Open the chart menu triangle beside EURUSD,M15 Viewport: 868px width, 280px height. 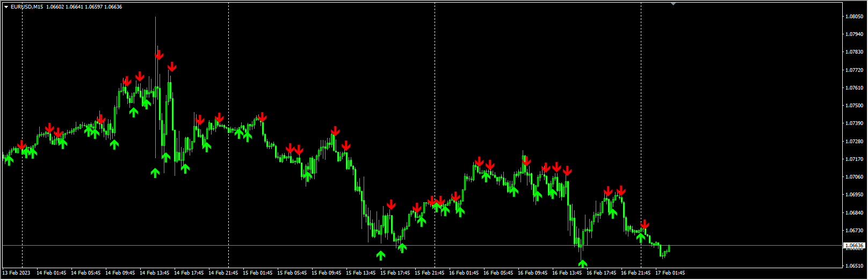click(6, 7)
